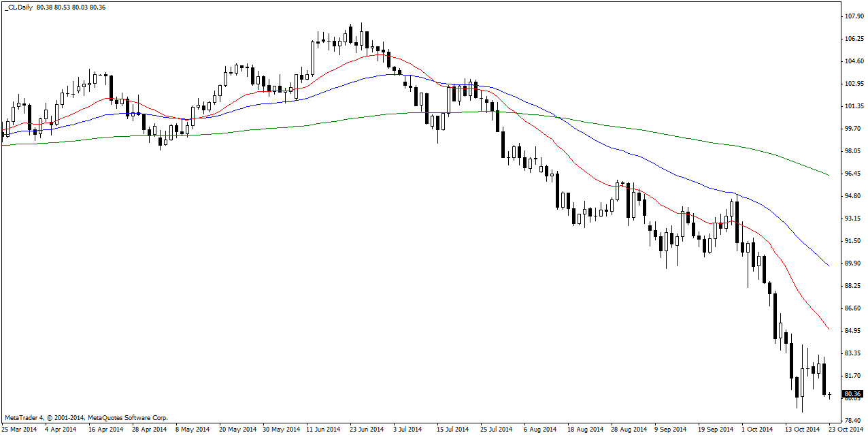Click the right end of the red moving average
The image size is (868, 435).
829,329
